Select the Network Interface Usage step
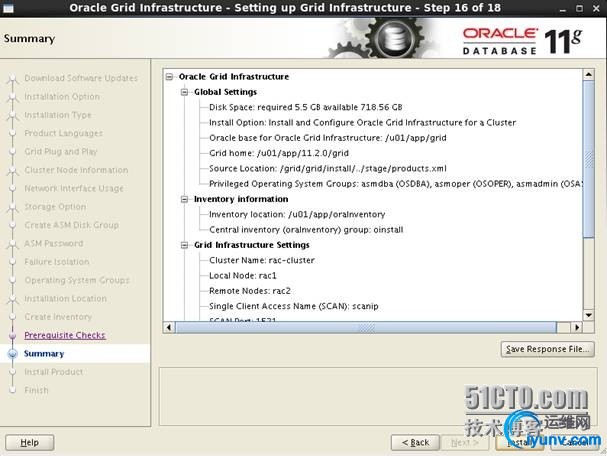 74,189
